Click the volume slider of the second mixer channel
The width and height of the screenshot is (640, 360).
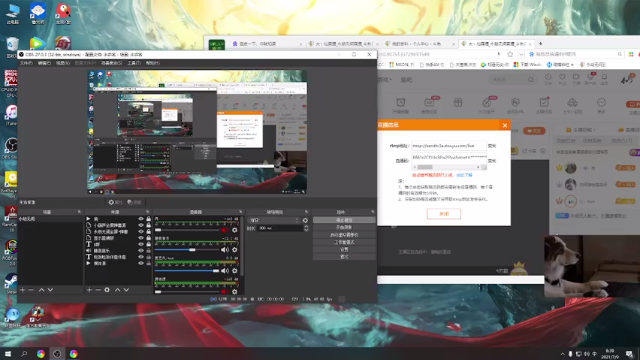187,249
